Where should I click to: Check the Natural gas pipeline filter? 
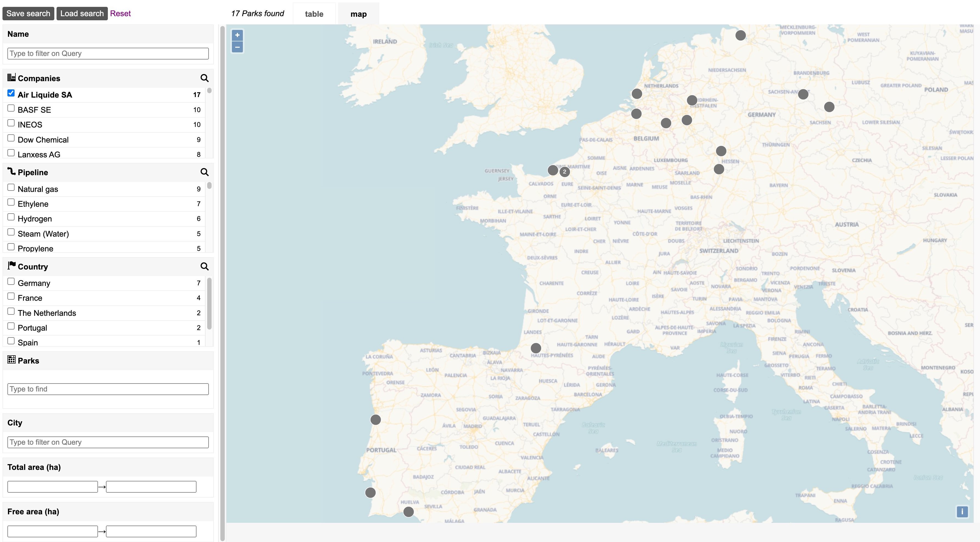[x=11, y=187]
